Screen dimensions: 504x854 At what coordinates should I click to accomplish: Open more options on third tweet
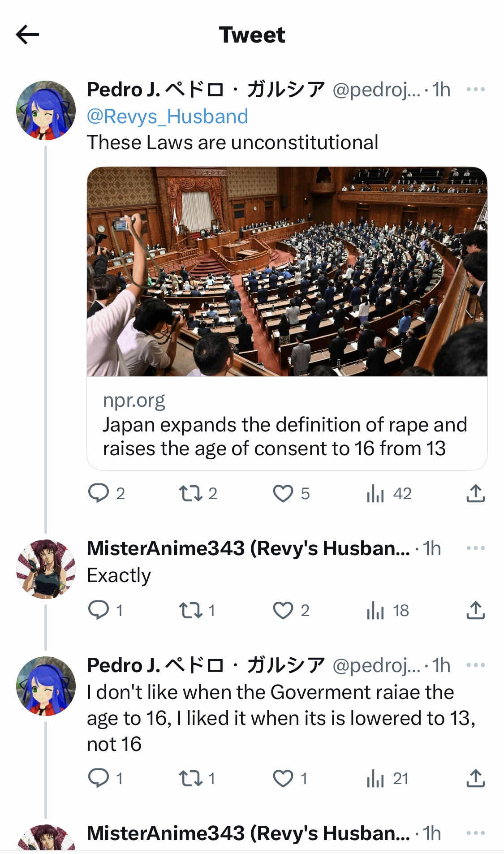coord(475,665)
